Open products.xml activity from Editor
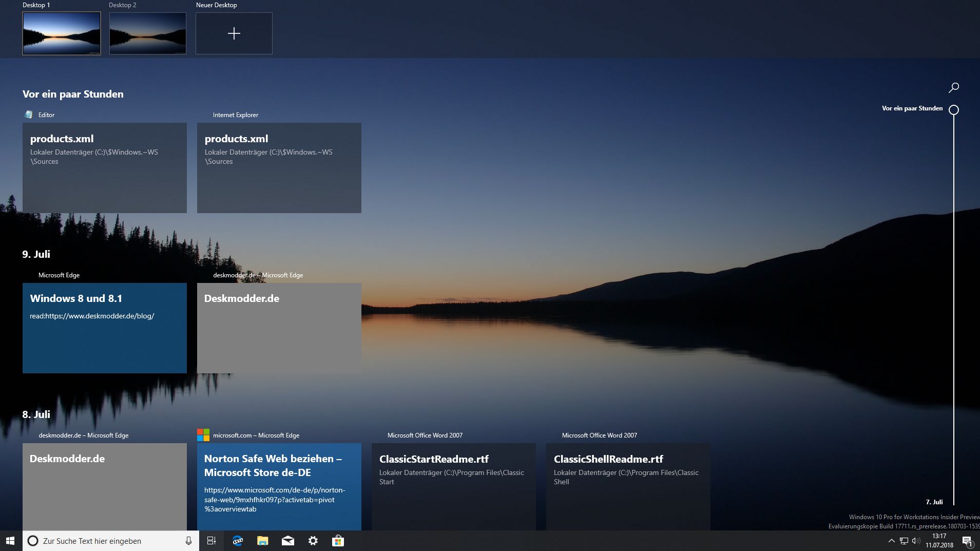The width and height of the screenshot is (980, 551). [x=105, y=168]
